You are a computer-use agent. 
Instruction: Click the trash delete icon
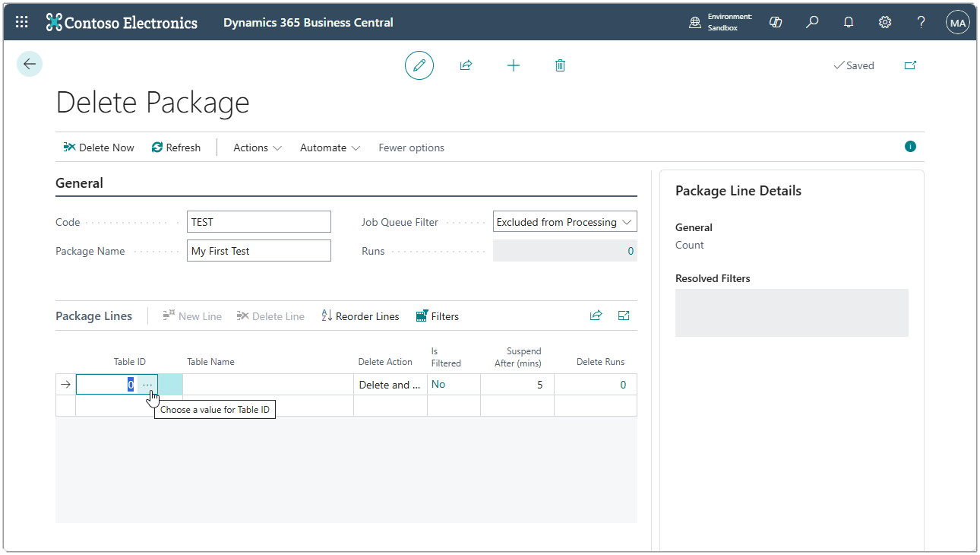[x=560, y=65]
